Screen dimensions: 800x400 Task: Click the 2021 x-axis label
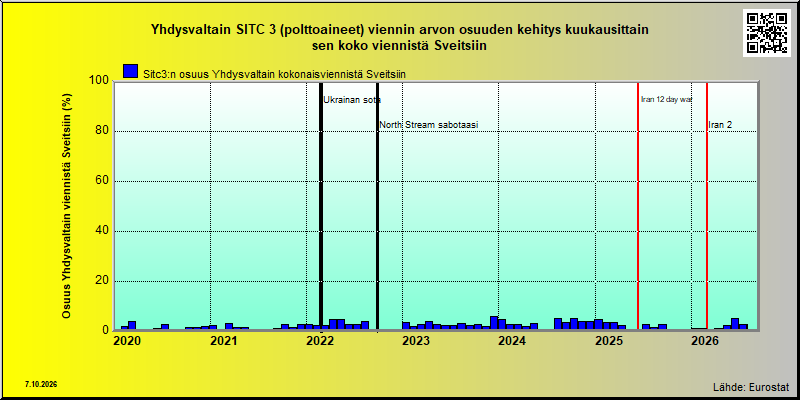pyautogui.click(x=223, y=340)
